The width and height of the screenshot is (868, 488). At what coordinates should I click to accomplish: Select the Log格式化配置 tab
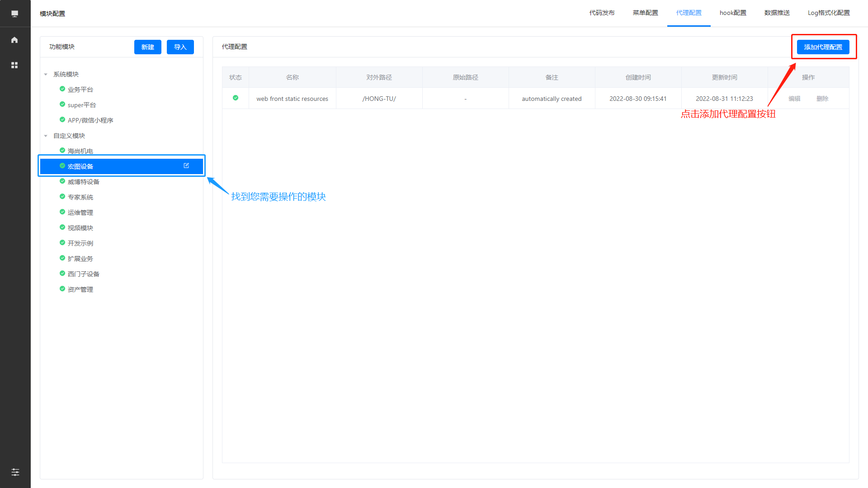tap(829, 13)
